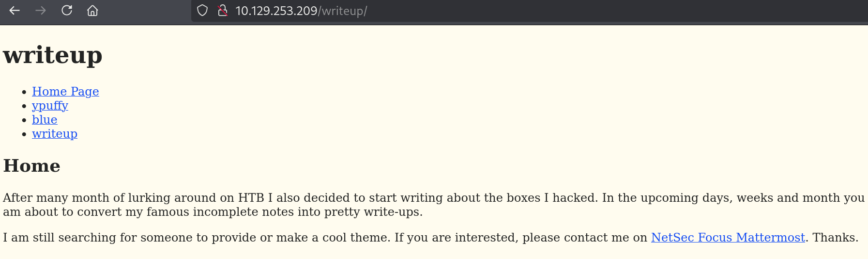Reload the current page

click(67, 11)
